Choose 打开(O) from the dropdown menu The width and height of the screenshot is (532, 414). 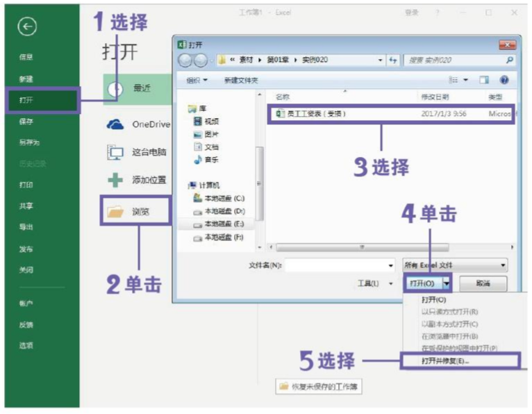click(x=433, y=299)
